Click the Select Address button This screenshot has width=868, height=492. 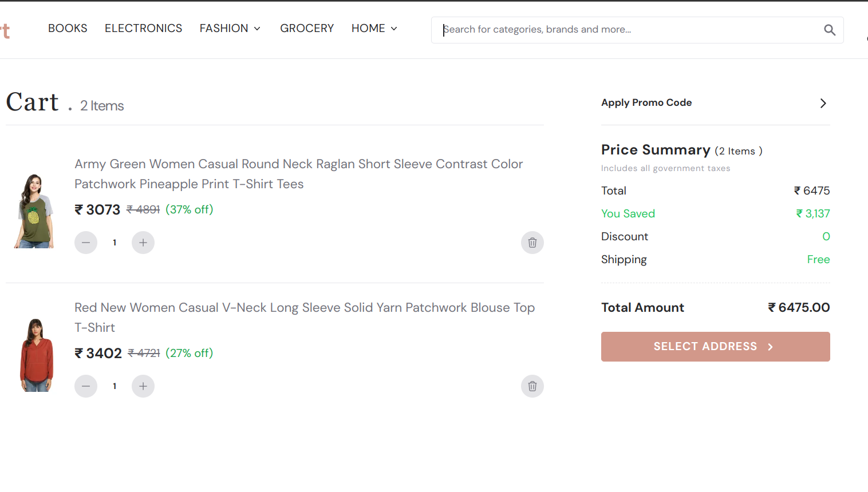716,347
